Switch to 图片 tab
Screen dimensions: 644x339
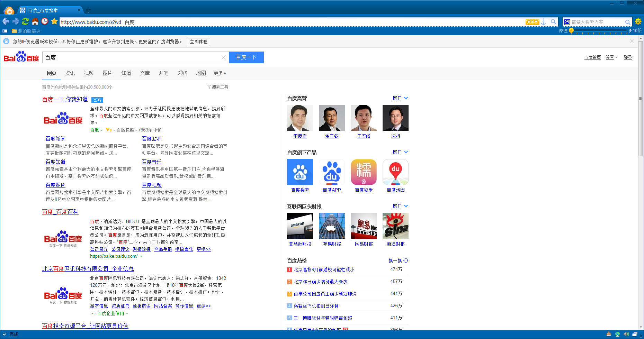pyautogui.click(x=107, y=73)
